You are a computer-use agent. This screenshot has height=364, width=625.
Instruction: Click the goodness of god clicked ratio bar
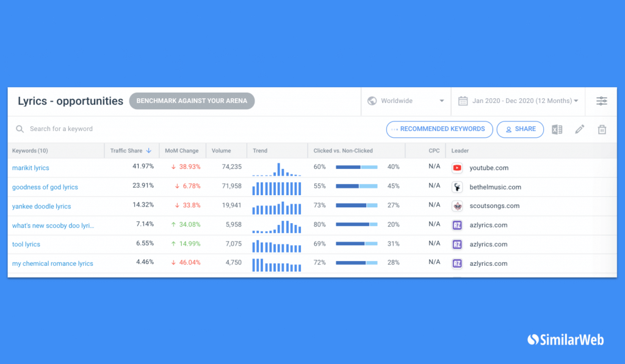click(356, 187)
